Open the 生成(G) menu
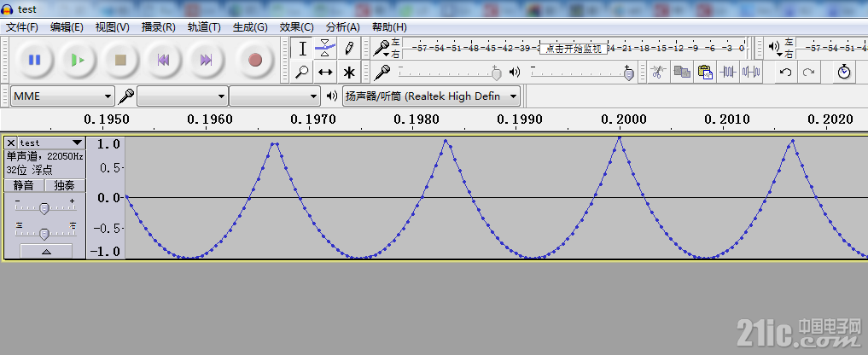Viewport: 868px width, 355px height. (x=250, y=27)
